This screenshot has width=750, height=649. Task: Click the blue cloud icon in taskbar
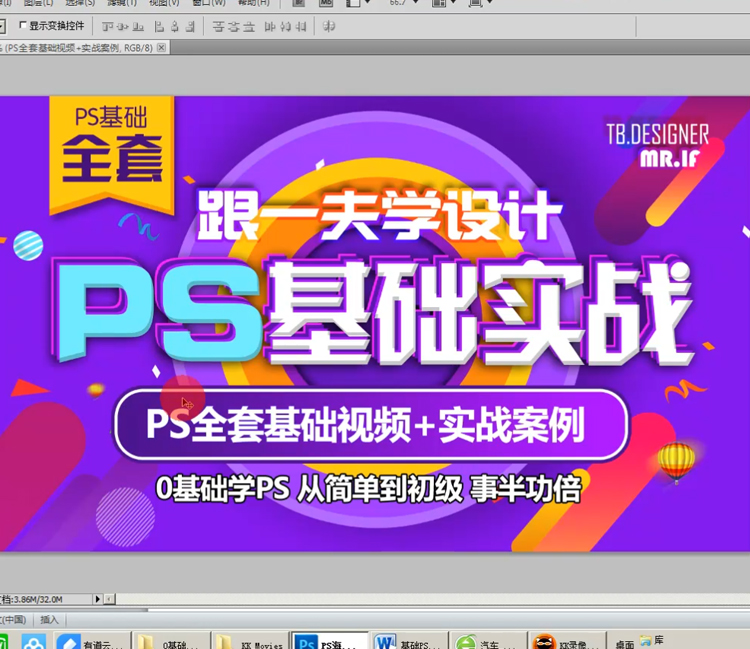33,642
